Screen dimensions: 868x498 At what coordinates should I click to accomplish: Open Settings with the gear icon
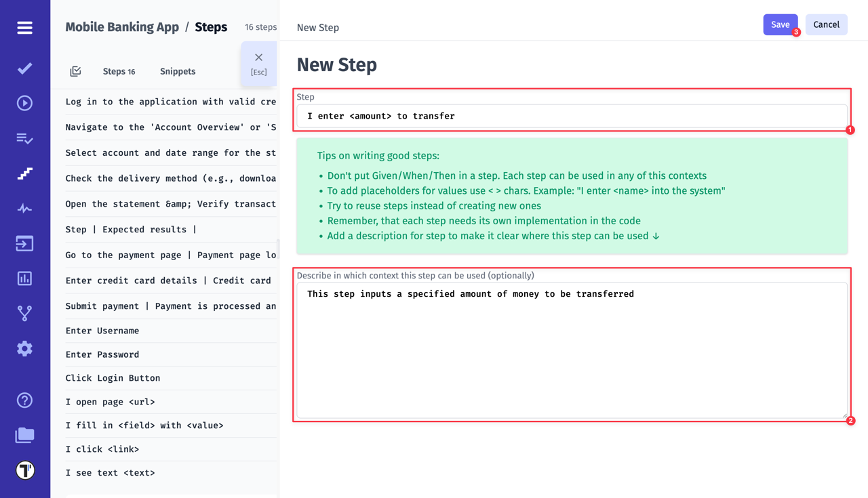pos(24,348)
